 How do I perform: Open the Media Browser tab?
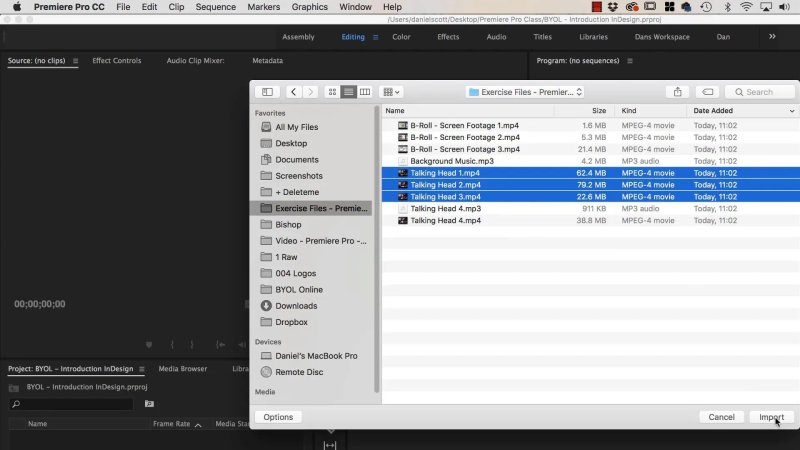183,369
